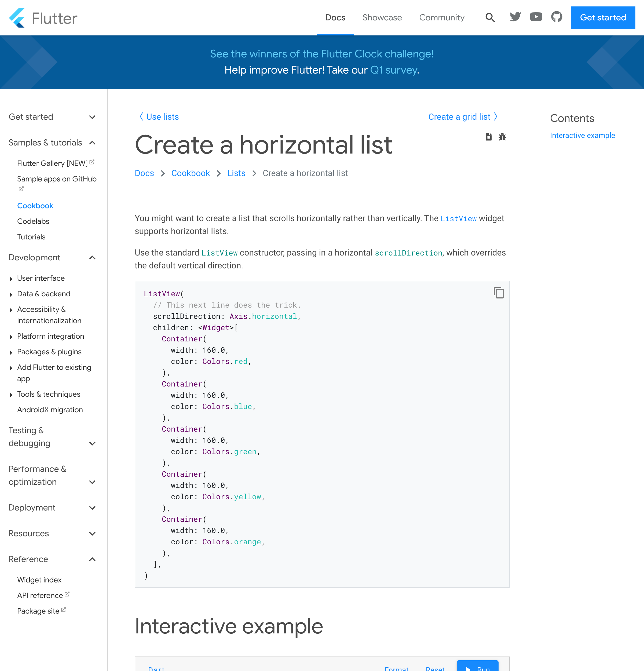This screenshot has height=671, width=644.
Task: Click Docs in the breadcrumb
Action: click(144, 173)
